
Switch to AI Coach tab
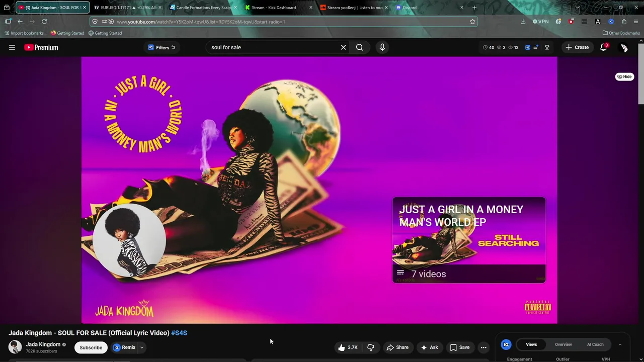click(595, 344)
